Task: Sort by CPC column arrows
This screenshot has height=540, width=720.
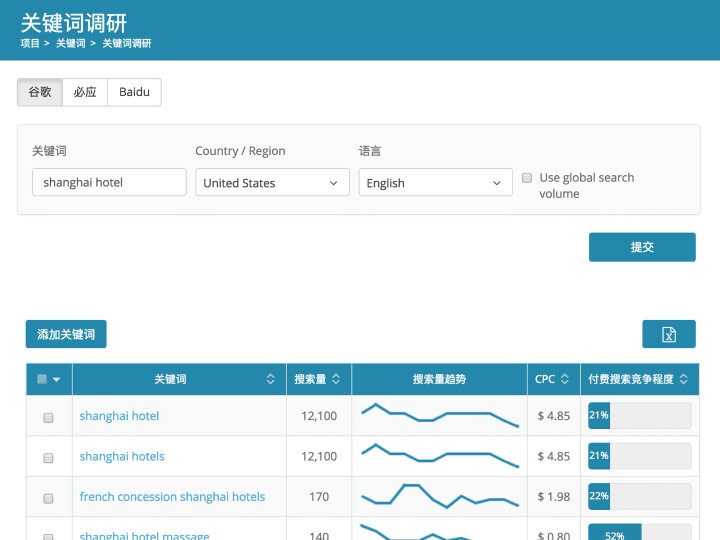Action: coord(565,379)
